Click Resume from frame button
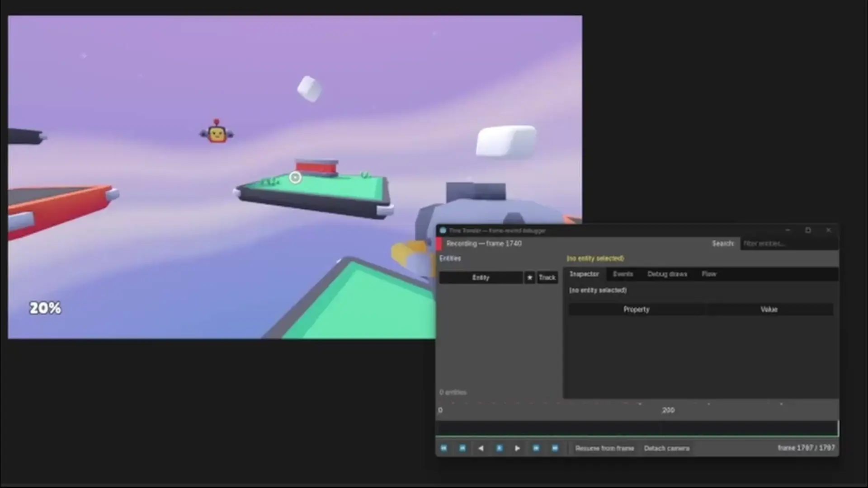 coord(604,448)
